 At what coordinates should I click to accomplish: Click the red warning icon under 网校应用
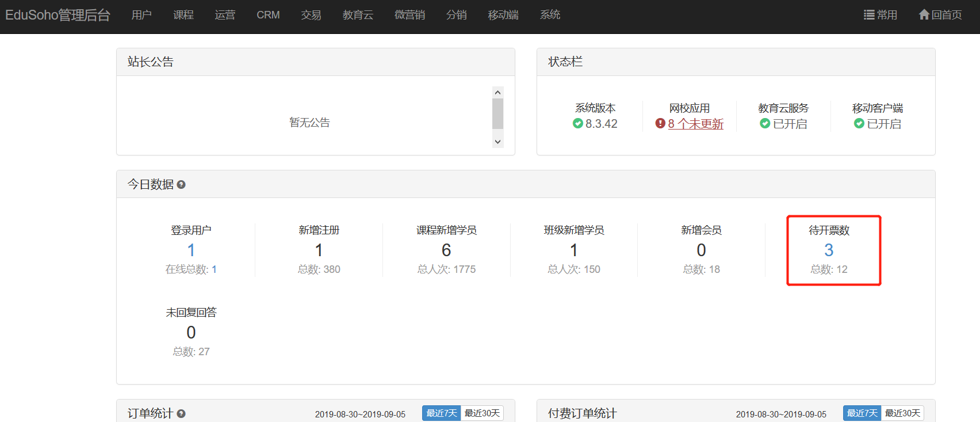pos(660,123)
